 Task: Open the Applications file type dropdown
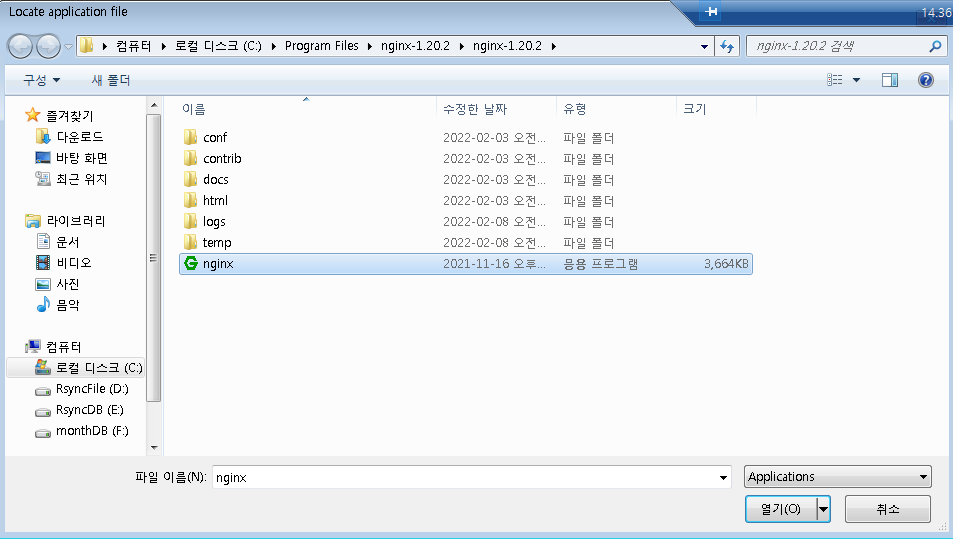(838, 476)
